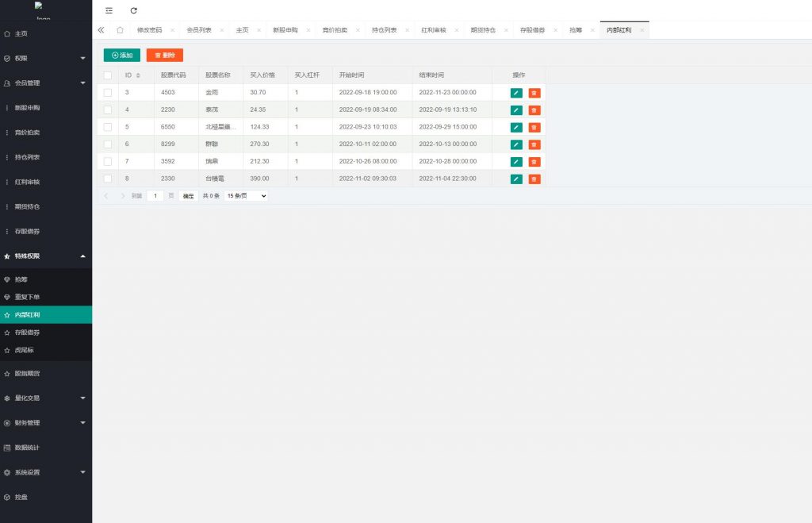Click the orange 删除 button
812x523 pixels.
point(165,56)
